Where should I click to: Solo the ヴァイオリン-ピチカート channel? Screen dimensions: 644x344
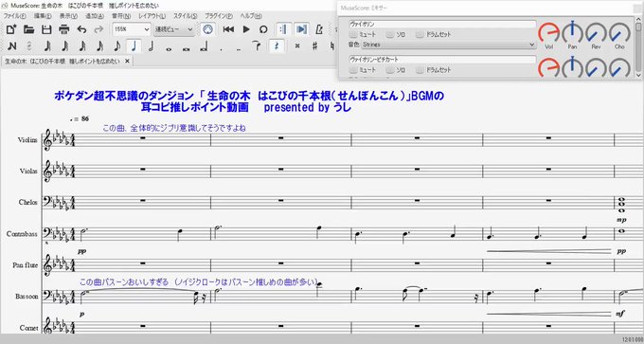[x=395, y=70]
